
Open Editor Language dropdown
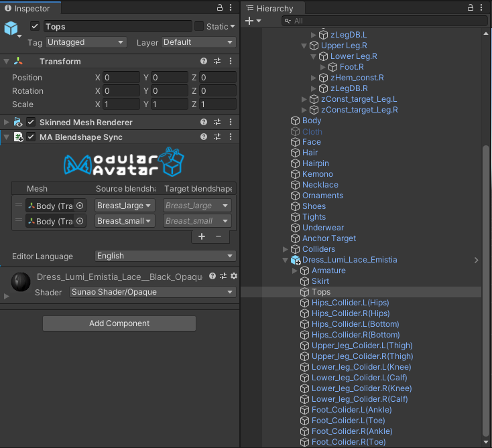(x=166, y=256)
